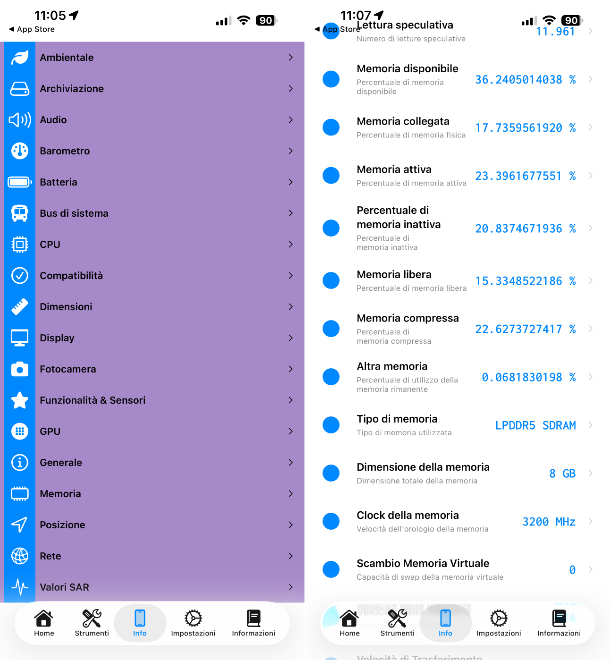
Task: Open the Compatibilità category
Action: click(x=154, y=276)
